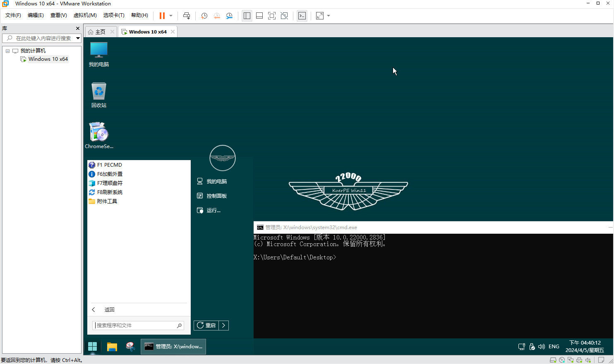Select the 管理员: X:\window... taskbar button
This screenshot has width=614, height=364.
[x=173, y=347]
